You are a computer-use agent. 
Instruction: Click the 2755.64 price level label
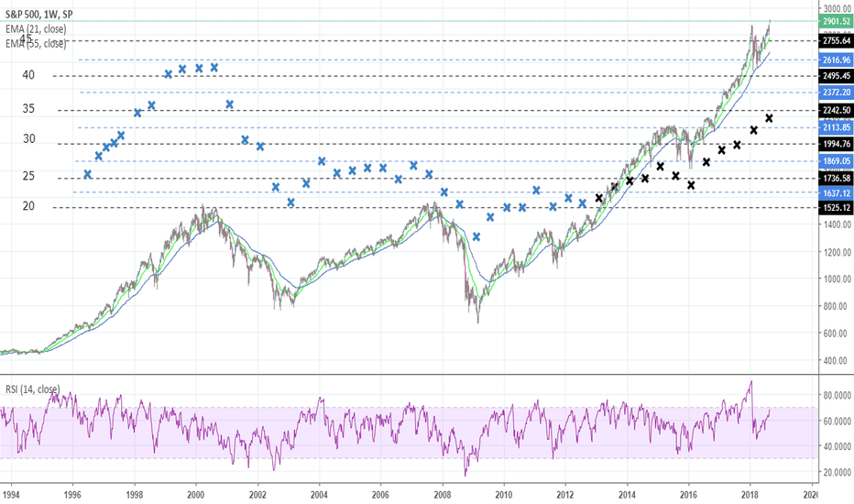point(836,41)
